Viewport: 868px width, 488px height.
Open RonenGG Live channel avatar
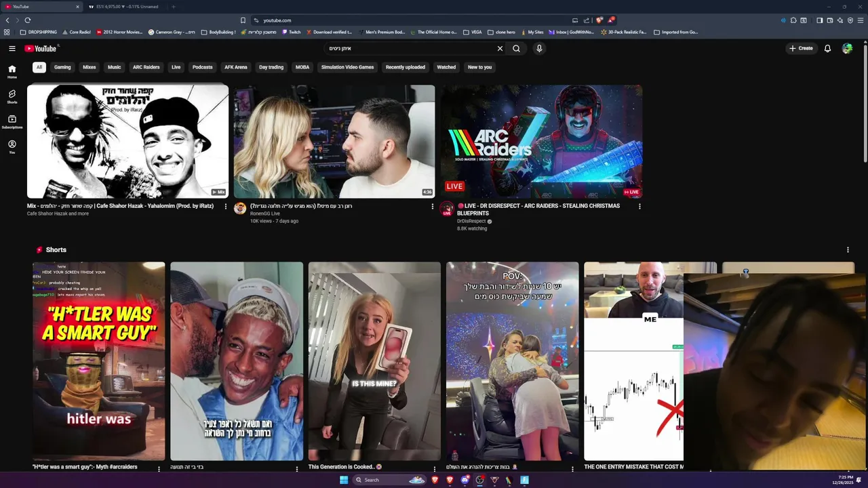click(240, 208)
